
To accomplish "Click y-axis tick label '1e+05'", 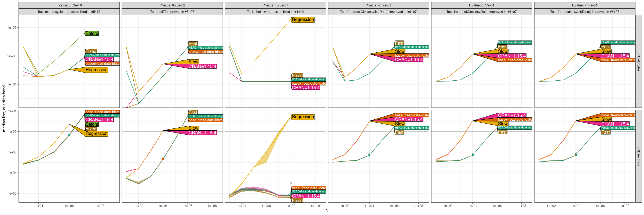I will click(x=12, y=28).
